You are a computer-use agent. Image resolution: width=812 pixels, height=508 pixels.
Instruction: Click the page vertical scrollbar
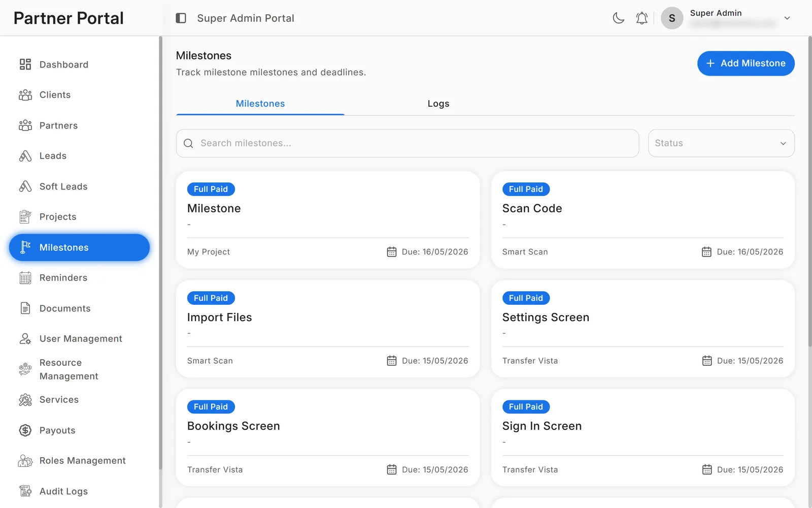tap(809, 192)
